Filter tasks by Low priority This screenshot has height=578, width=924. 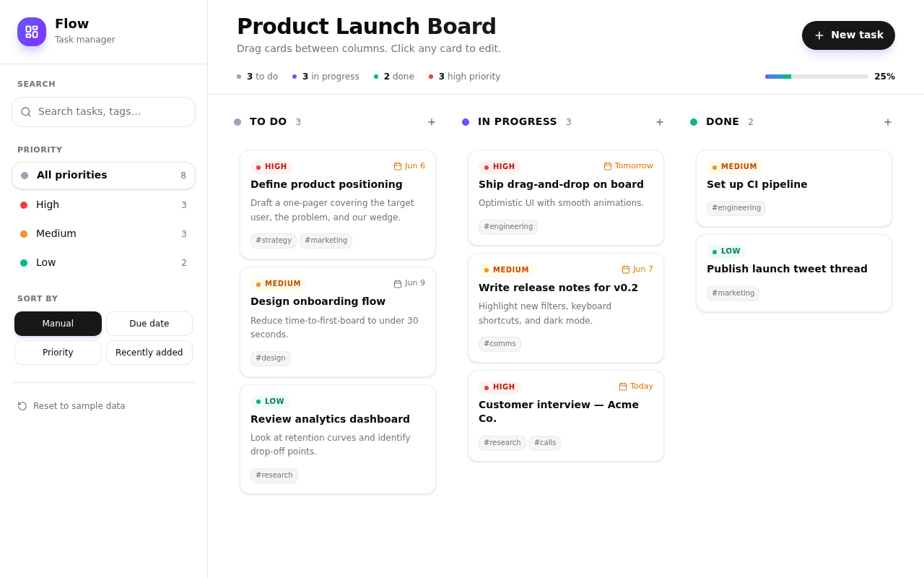pos(103,263)
